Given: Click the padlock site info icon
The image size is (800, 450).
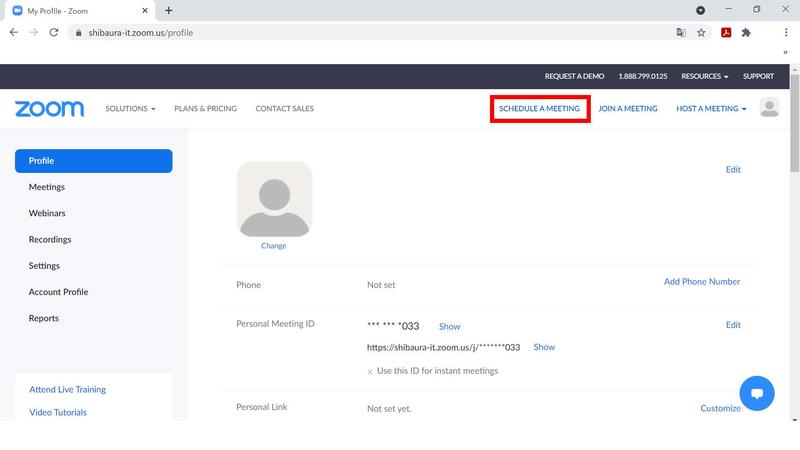Looking at the screenshot, I should pos(78,33).
